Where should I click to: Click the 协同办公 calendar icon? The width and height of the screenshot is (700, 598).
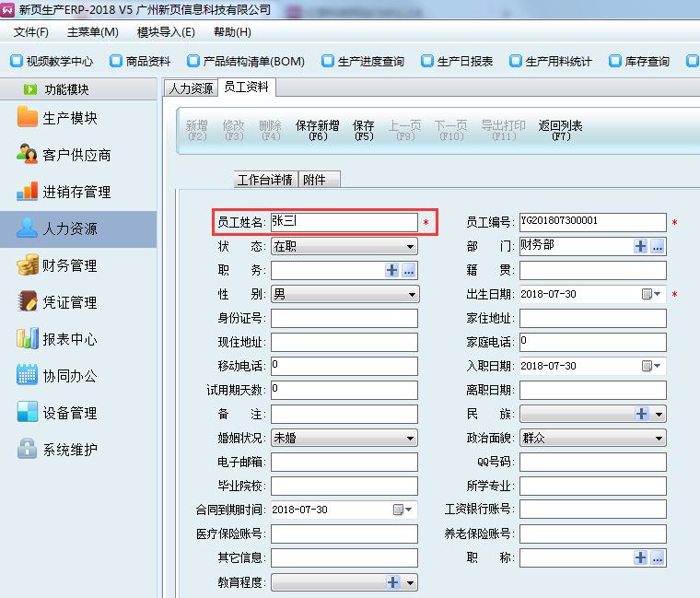tap(28, 376)
